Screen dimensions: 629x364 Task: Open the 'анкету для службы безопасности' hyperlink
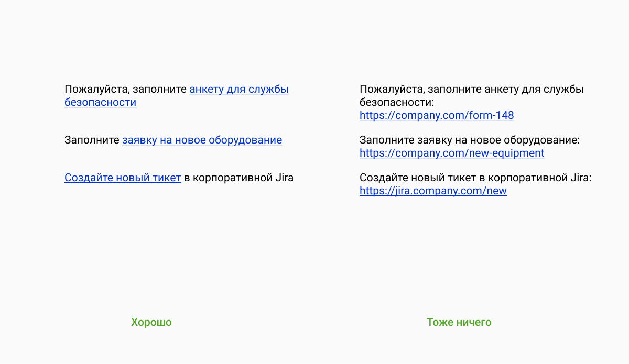coord(238,90)
